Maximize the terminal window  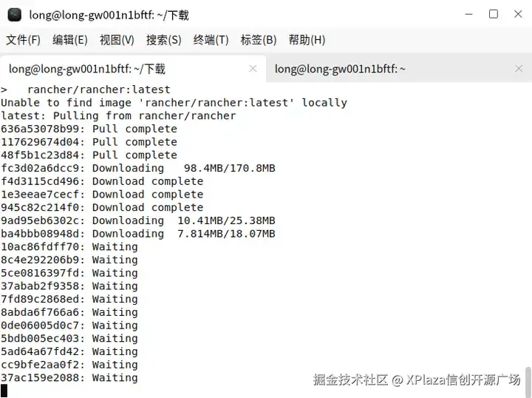[x=494, y=14]
